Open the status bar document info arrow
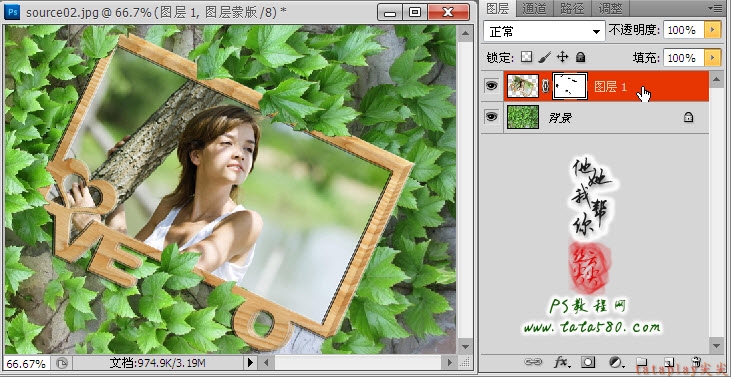 tap(250, 363)
